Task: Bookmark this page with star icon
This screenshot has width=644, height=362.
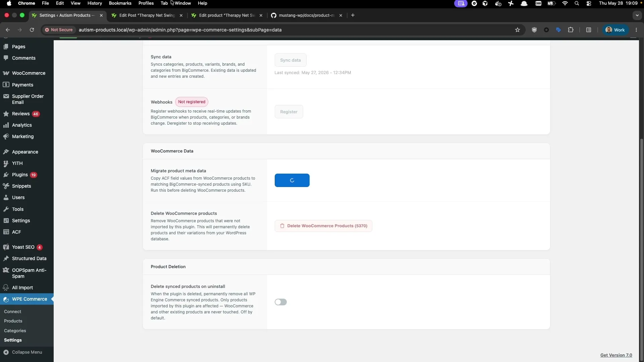Action: [x=518, y=30]
